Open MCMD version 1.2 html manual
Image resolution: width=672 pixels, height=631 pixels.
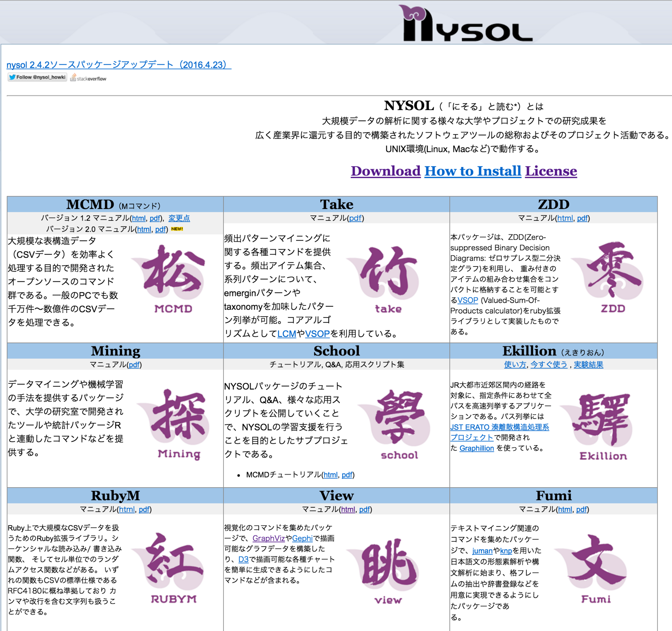(138, 218)
